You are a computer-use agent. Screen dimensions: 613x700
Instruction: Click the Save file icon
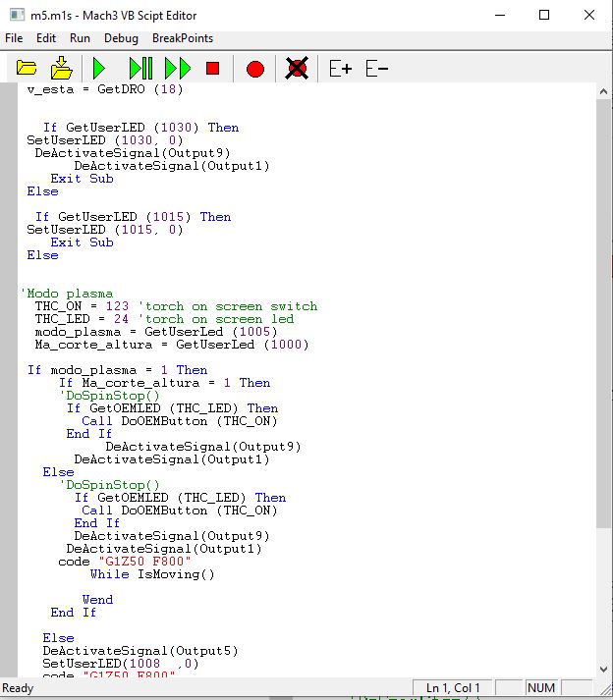coord(61,69)
